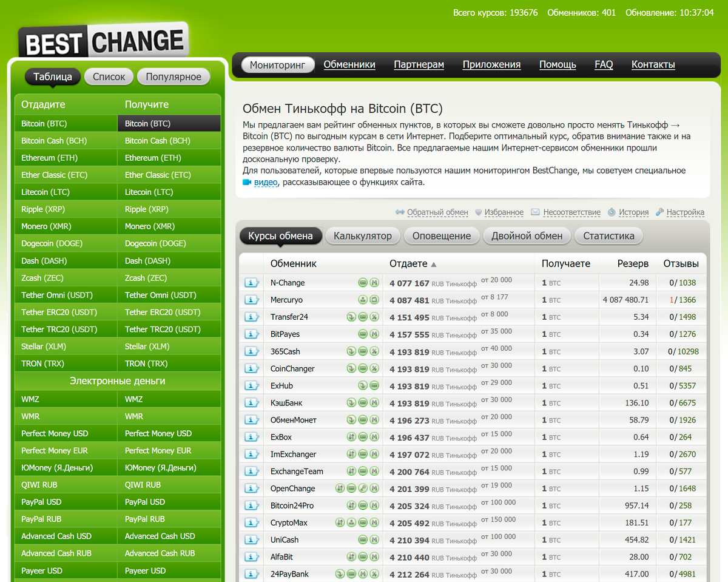Open the Мониторинг menu item
728x582 pixels.
point(278,65)
